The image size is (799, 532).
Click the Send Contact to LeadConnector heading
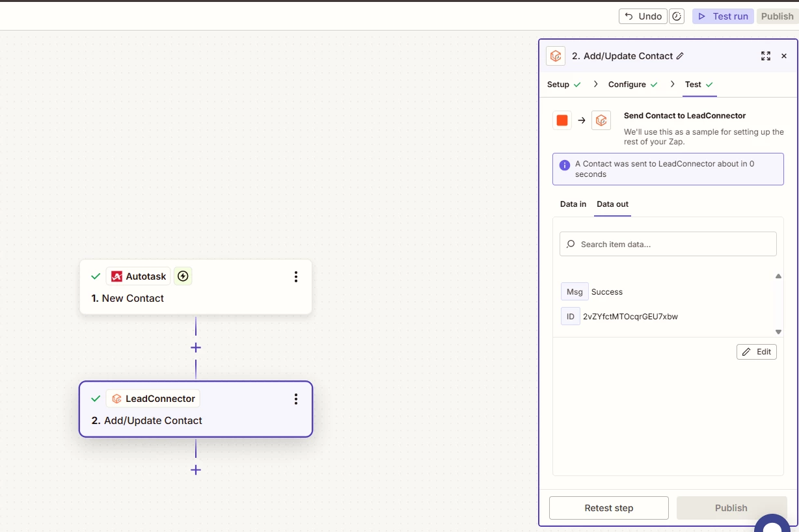(684, 116)
